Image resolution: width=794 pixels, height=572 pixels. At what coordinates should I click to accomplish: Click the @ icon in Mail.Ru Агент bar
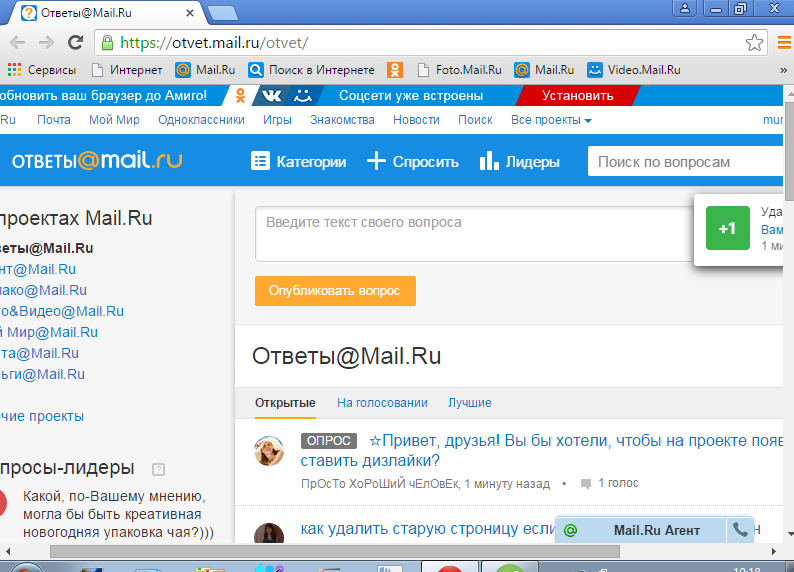pyautogui.click(x=570, y=530)
